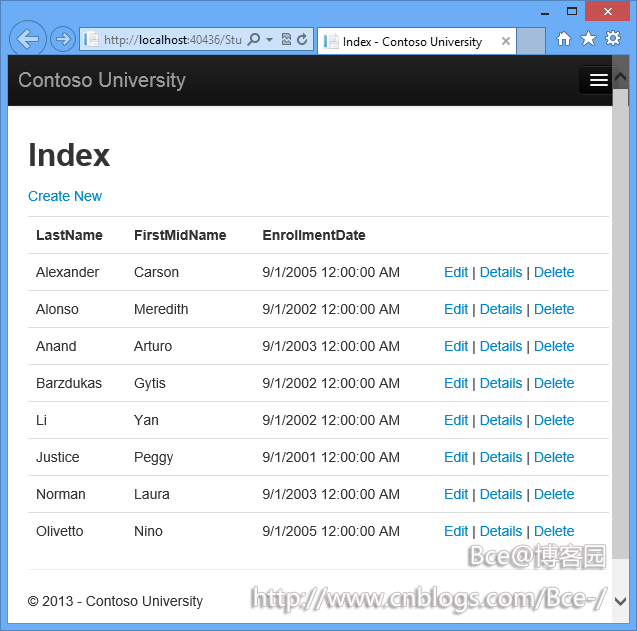
Task: Click the localhost URL address field
Action: (x=172, y=39)
